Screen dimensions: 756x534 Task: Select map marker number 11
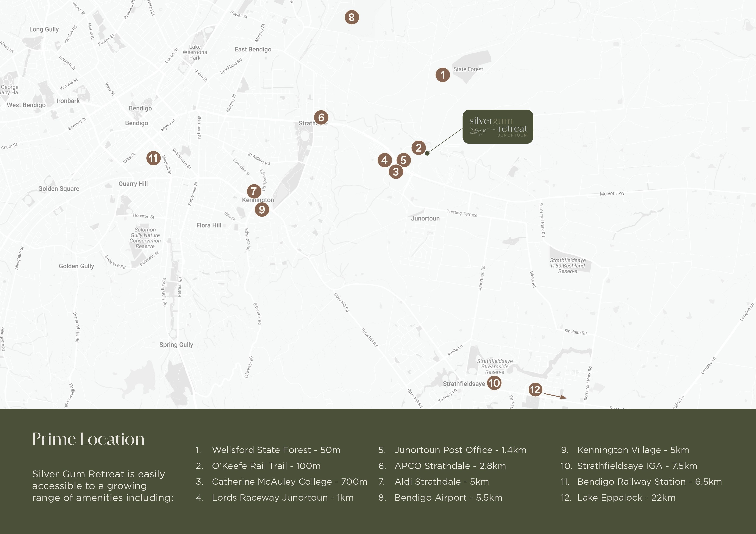153,158
